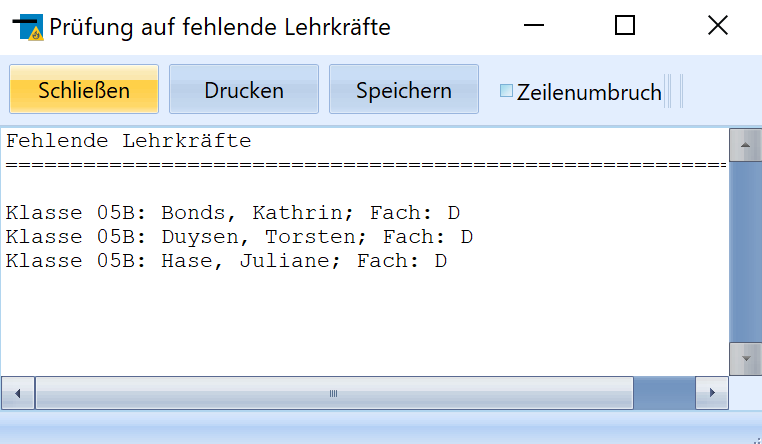762x444 pixels.
Task: Click the line with Bonds, Kathrin
Action: click(x=233, y=213)
